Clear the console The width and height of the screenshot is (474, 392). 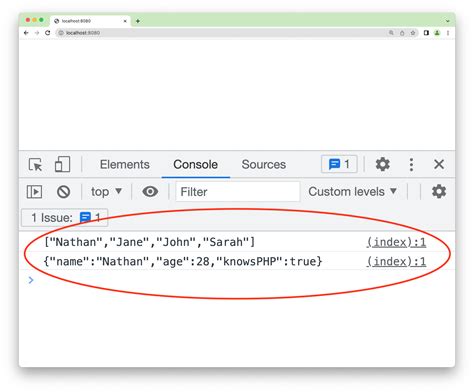click(x=63, y=192)
